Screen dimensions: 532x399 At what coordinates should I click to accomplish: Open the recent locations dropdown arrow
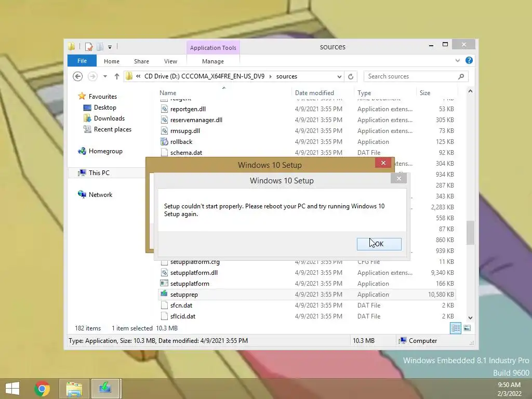click(105, 76)
